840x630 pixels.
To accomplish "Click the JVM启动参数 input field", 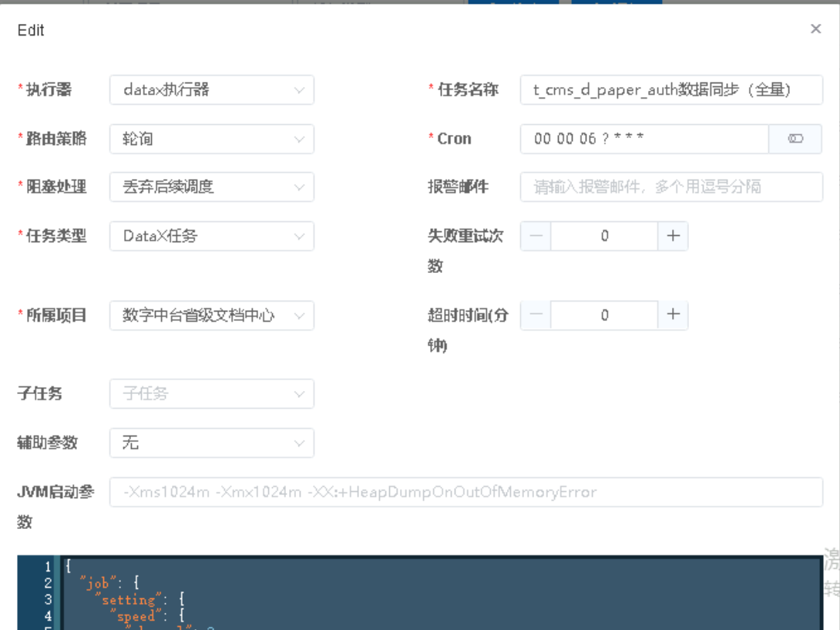I will point(466,492).
